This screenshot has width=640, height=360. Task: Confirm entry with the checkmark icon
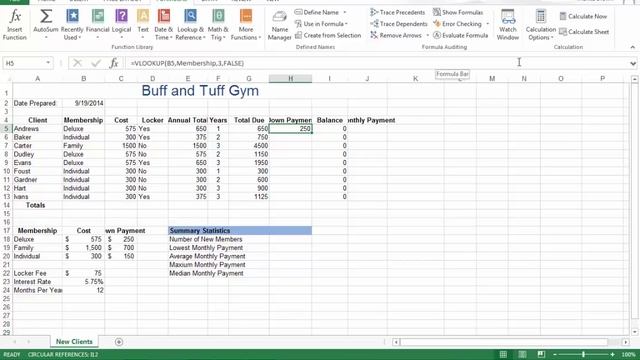[96, 63]
